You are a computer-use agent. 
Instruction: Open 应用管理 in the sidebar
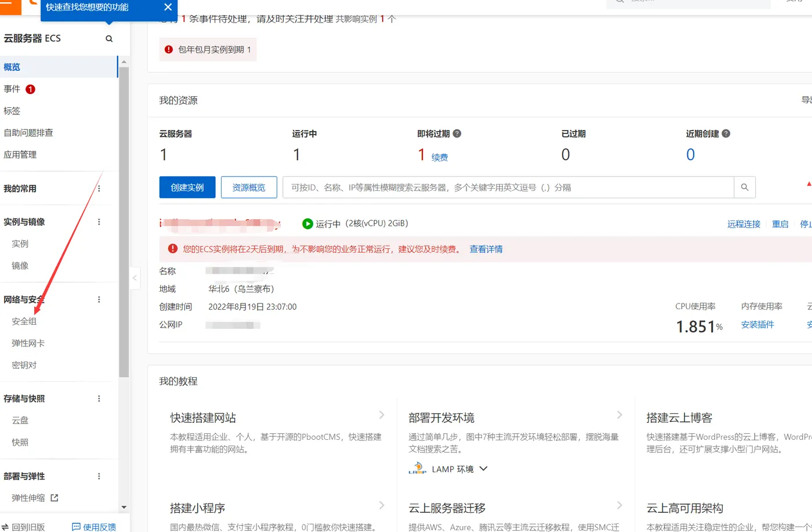20,155
